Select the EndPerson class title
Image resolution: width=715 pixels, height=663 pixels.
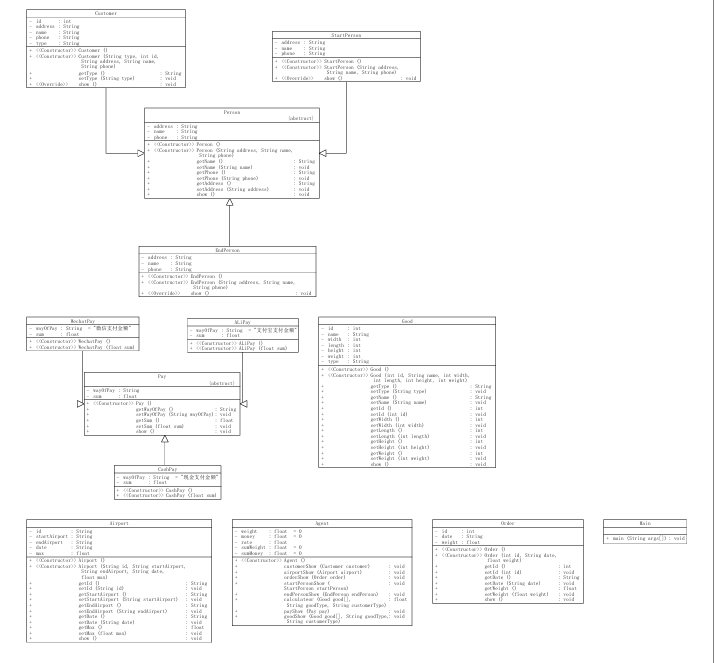pos(228,250)
